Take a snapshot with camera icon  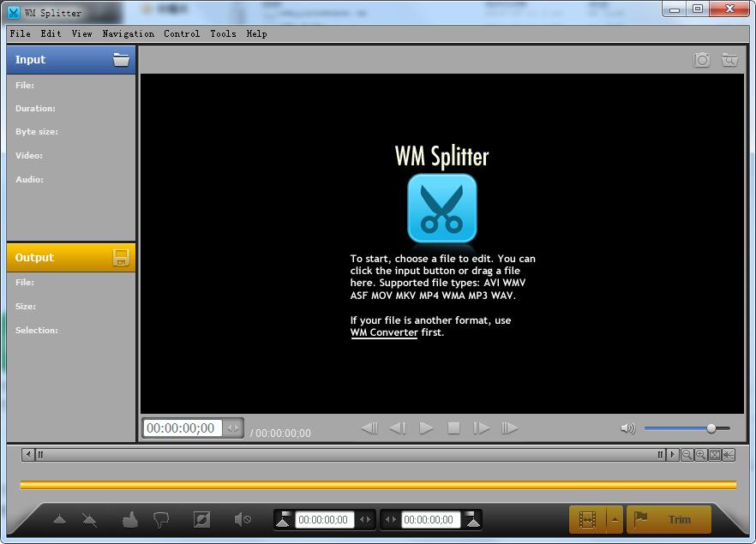click(701, 60)
